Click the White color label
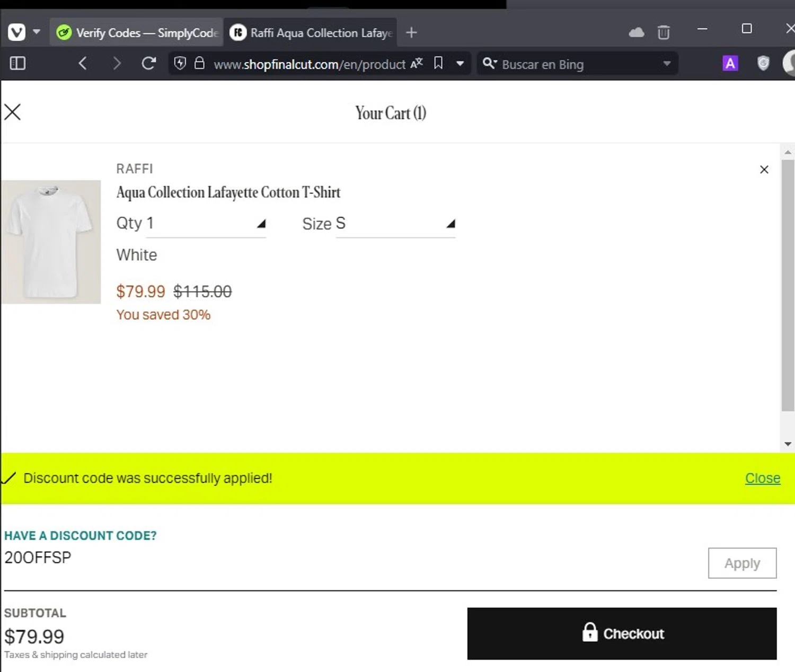This screenshot has width=795, height=672. coord(137,255)
